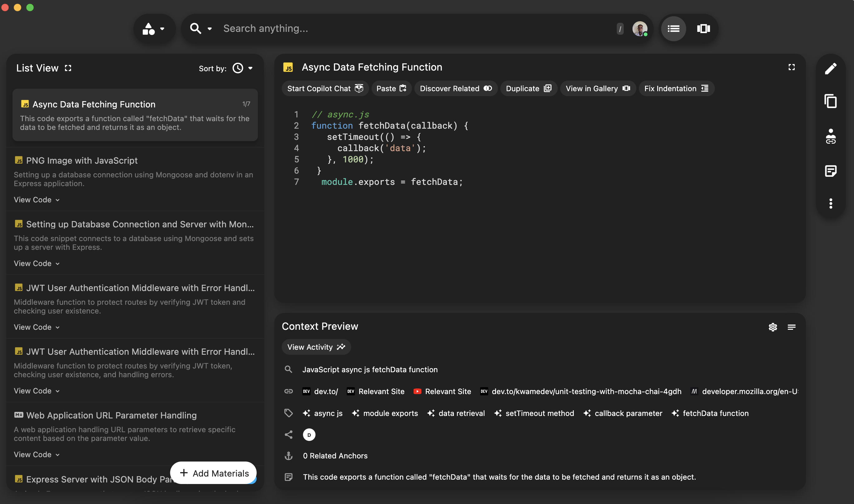Select the pencil edit icon in the right sidebar

(x=831, y=68)
